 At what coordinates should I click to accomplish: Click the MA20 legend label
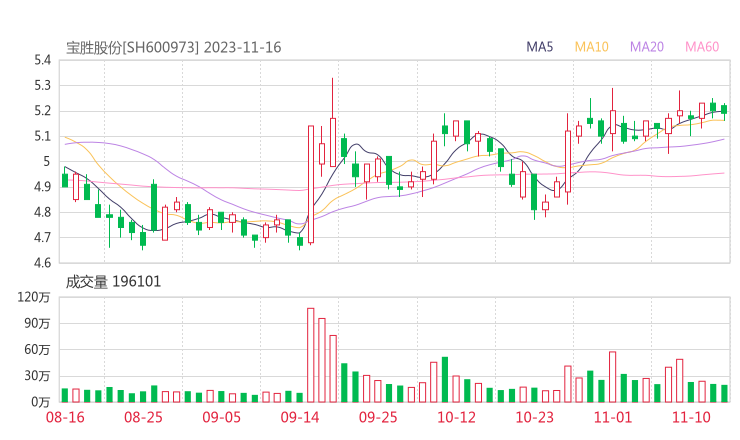(x=647, y=47)
